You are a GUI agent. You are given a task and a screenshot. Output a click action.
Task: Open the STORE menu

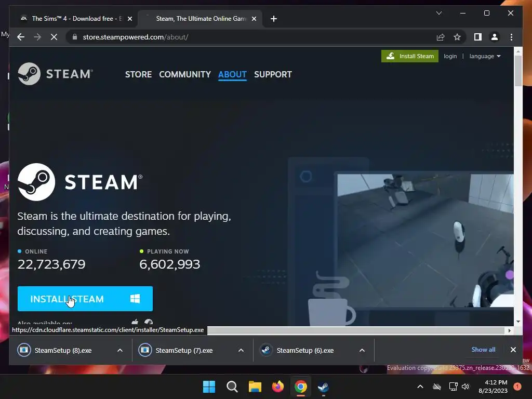point(138,74)
